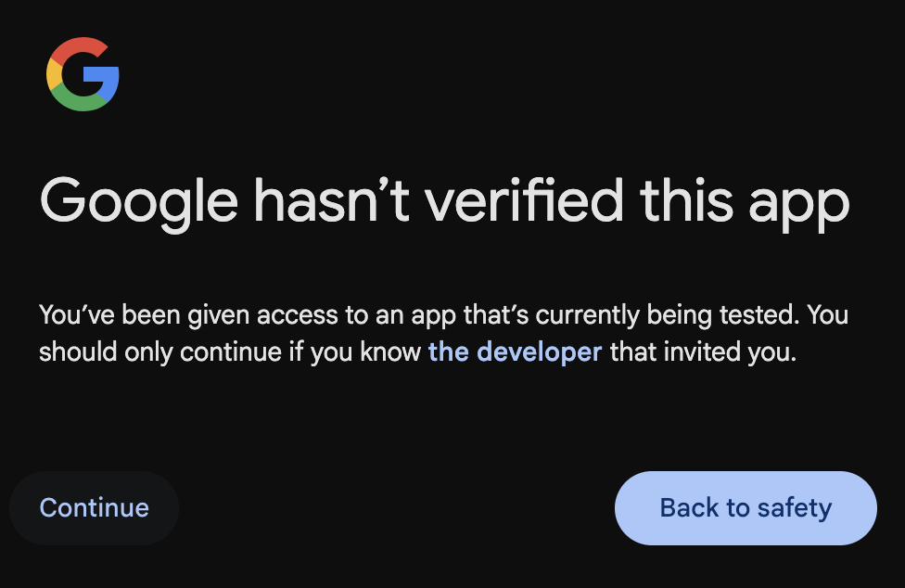Viewport: 905px width, 588px height.
Task: Click the warning description paragraph
Action: point(442,333)
